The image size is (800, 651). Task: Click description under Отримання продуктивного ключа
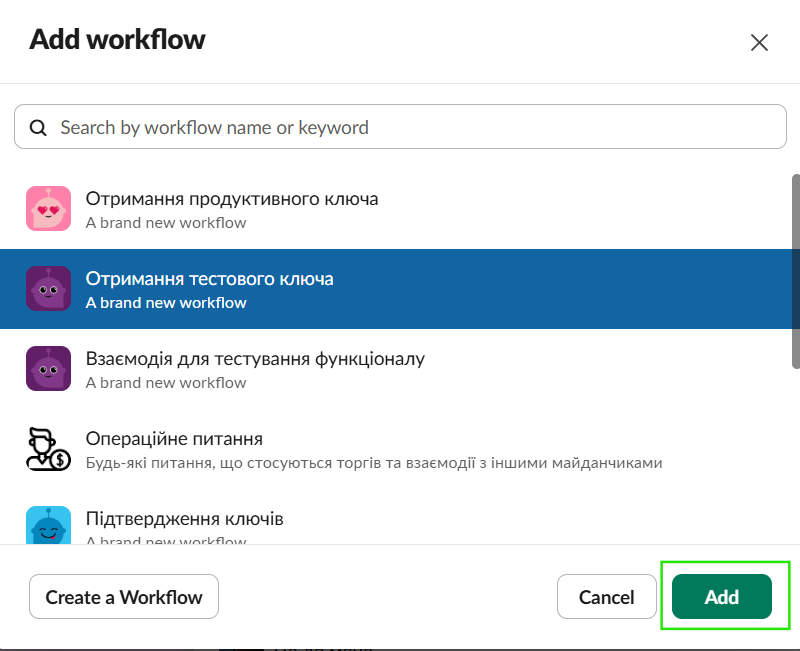coord(166,222)
